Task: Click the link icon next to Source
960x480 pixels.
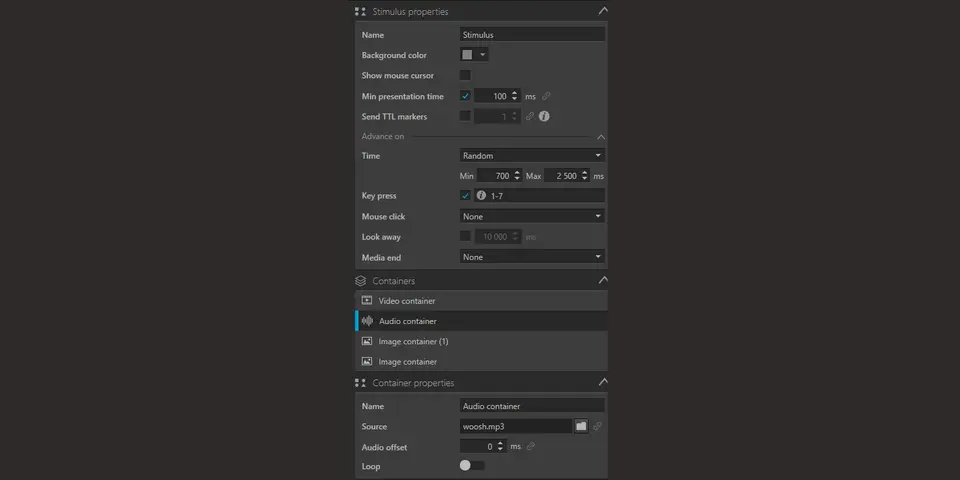Action: click(x=597, y=426)
